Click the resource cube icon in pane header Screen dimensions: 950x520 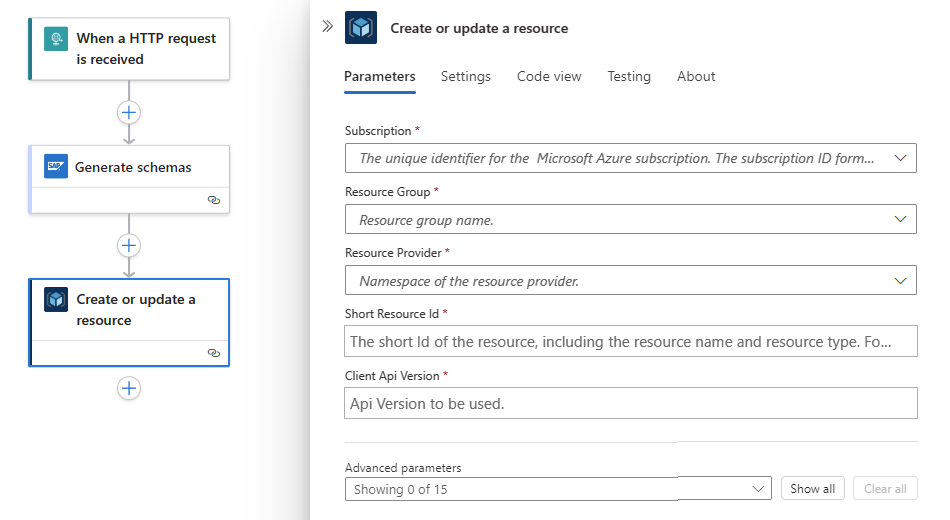pos(361,28)
